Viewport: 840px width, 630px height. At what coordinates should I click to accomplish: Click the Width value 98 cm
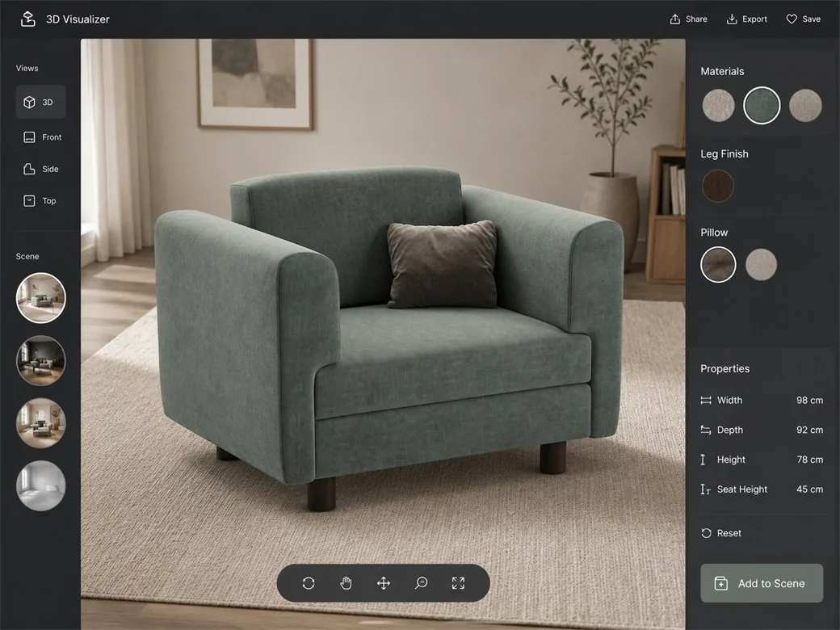(809, 400)
